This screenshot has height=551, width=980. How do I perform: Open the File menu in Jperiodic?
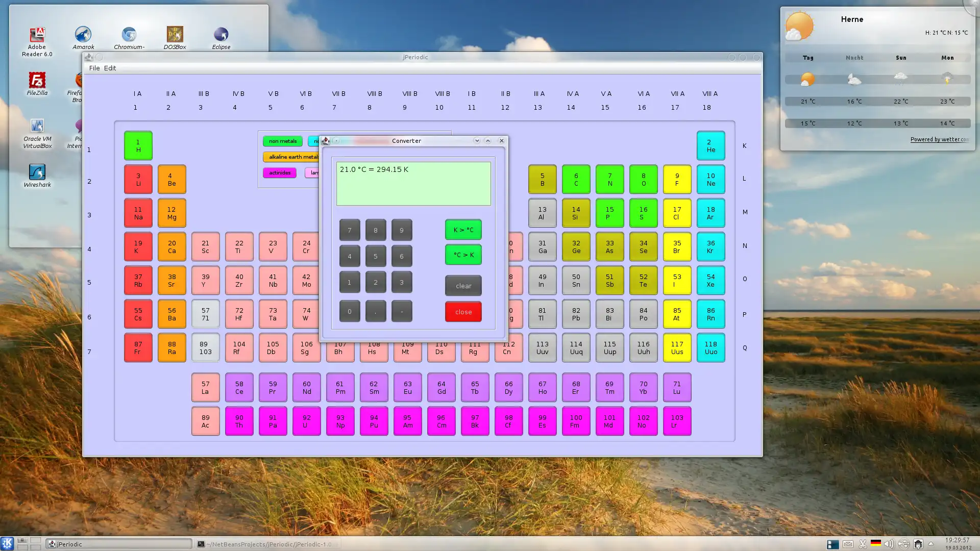coord(93,67)
